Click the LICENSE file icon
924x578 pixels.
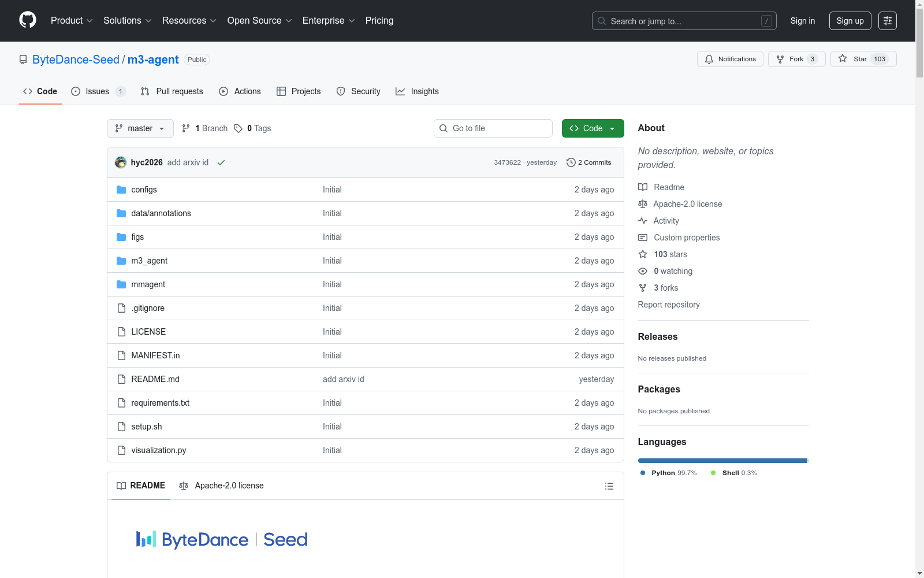pos(121,332)
